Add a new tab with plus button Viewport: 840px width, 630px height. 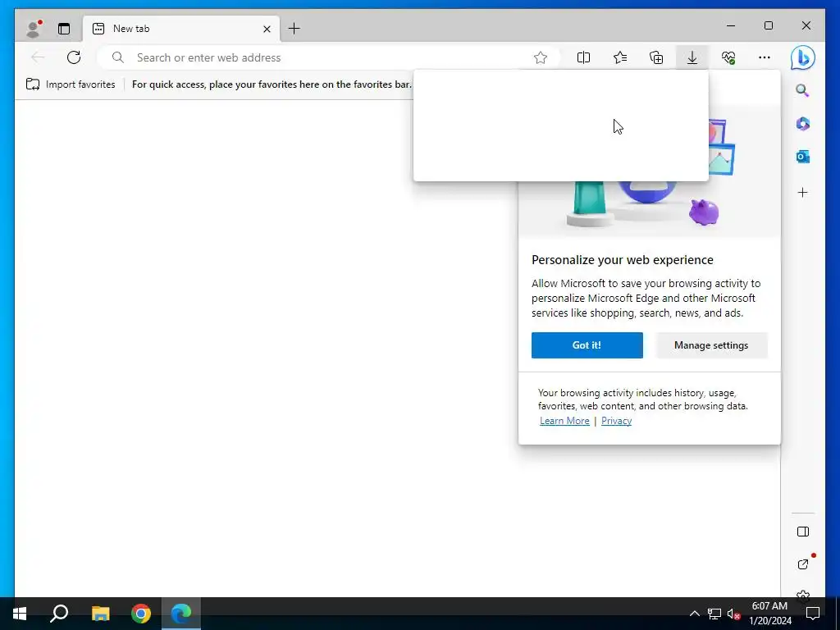294,29
